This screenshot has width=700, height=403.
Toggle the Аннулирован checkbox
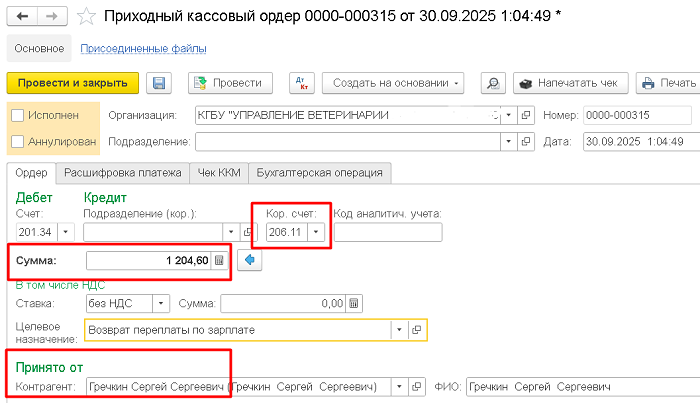[17, 141]
